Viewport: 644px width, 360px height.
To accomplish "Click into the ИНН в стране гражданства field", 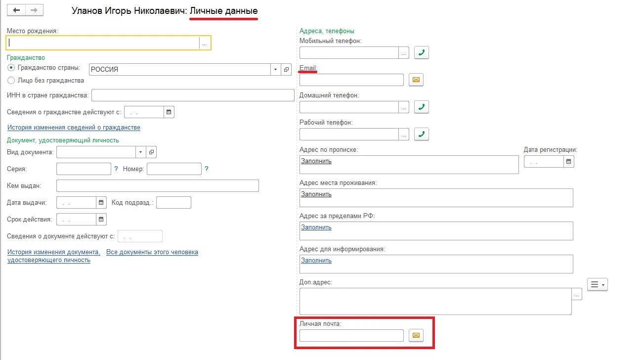I will tap(193, 95).
